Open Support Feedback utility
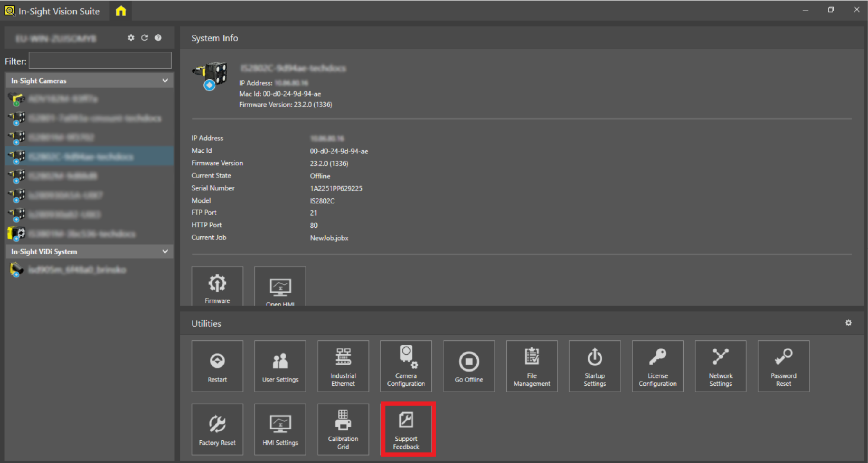Screen dimensions: 868x463 point(407,429)
